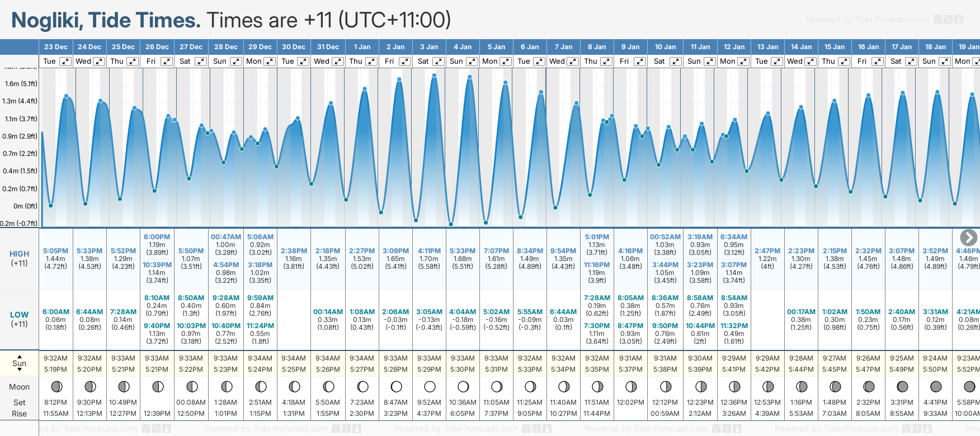Screen dimensions: 980x436
Task: Click the 4:11PM high tide peak point on graph
Action: (x=434, y=75)
